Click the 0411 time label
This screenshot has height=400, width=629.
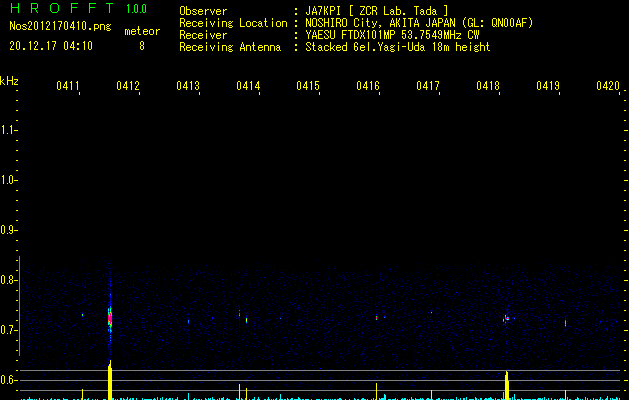67,87
